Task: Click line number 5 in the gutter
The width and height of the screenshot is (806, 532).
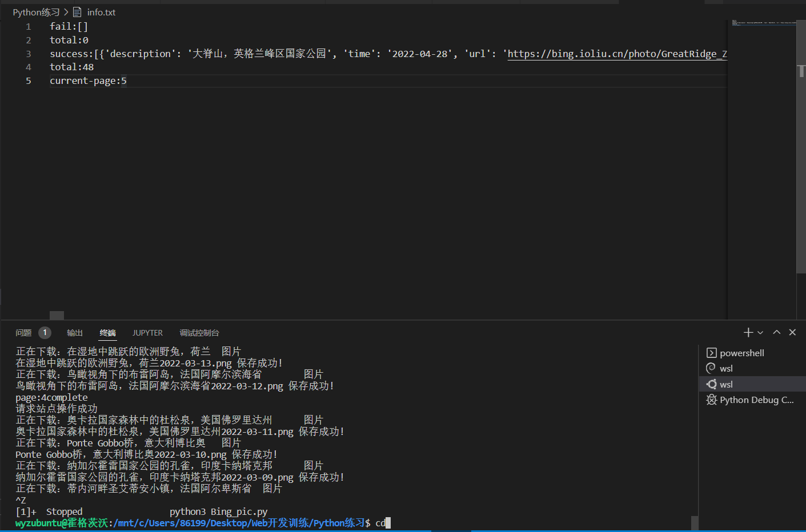Action: point(28,80)
